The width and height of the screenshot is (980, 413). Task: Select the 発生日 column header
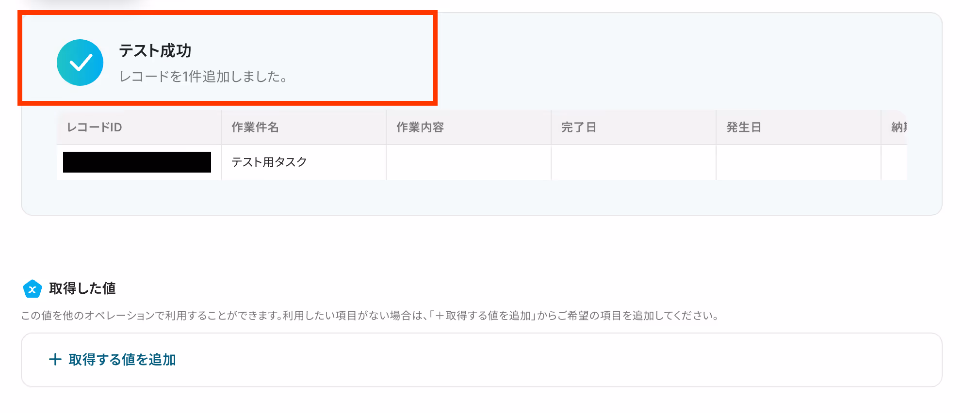799,127
